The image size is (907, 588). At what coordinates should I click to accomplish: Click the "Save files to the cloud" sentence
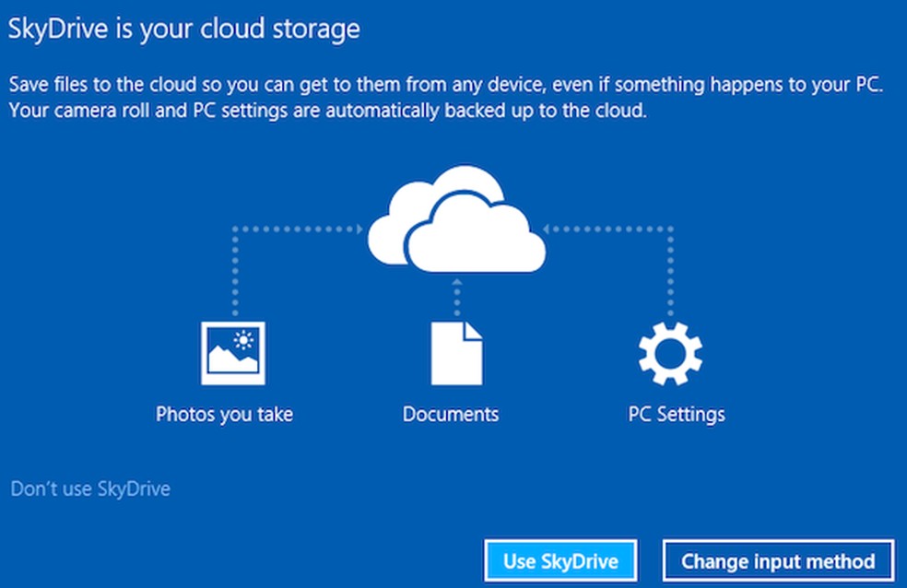(445, 85)
